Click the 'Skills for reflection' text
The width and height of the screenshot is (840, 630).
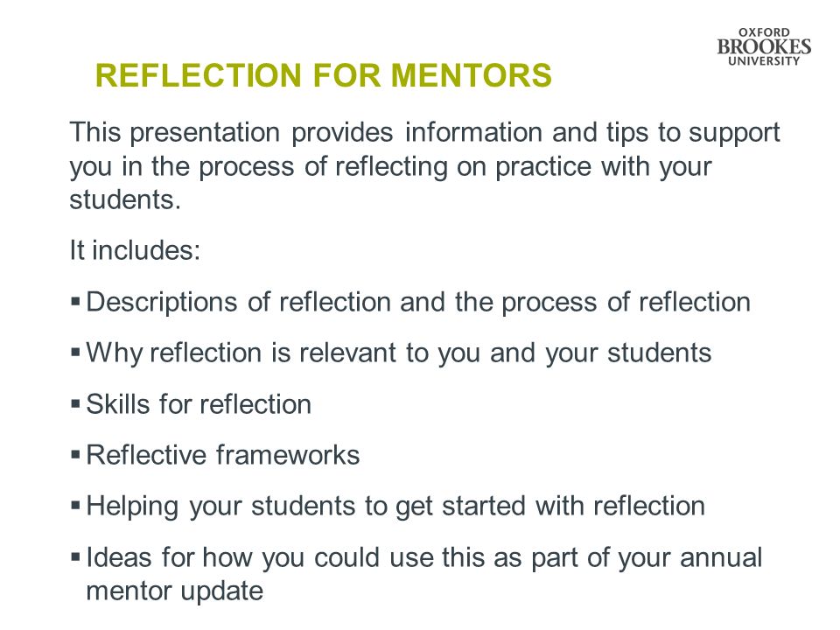pos(199,404)
